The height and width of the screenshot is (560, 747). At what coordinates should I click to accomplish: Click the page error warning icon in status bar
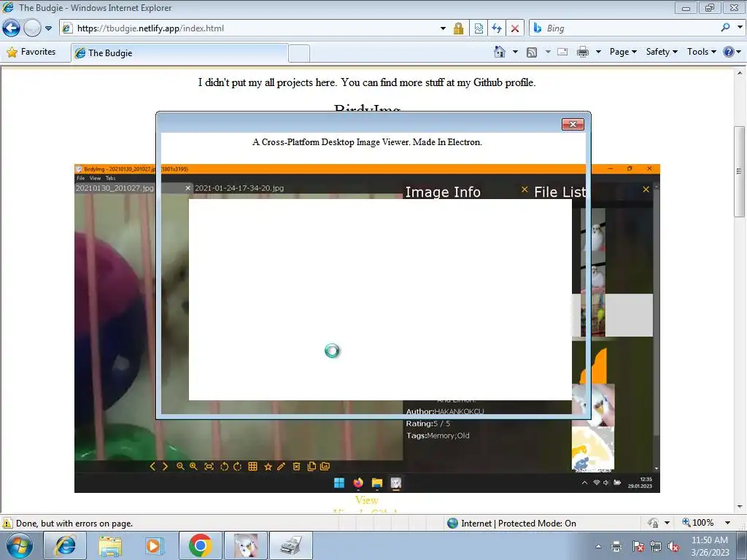[x=7, y=523]
